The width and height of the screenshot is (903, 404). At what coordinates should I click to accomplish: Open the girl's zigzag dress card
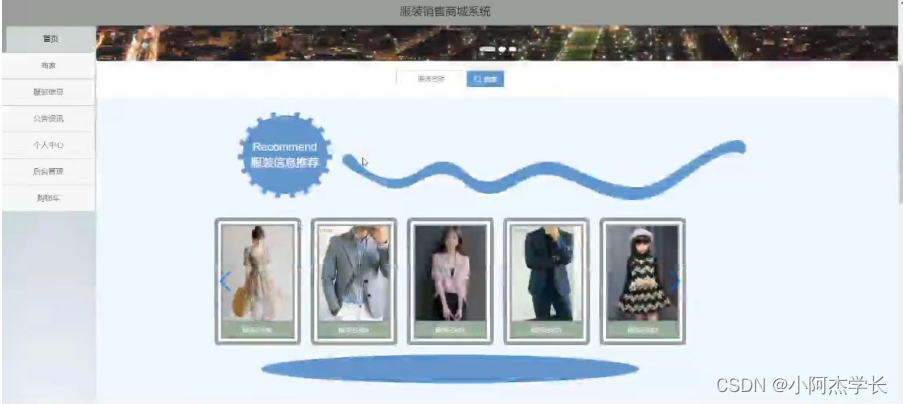point(643,281)
